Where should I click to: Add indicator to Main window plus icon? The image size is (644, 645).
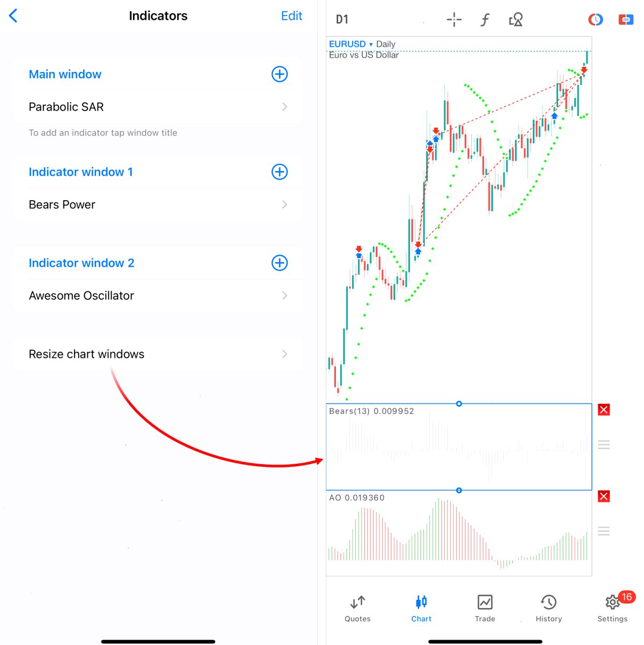point(280,74)
